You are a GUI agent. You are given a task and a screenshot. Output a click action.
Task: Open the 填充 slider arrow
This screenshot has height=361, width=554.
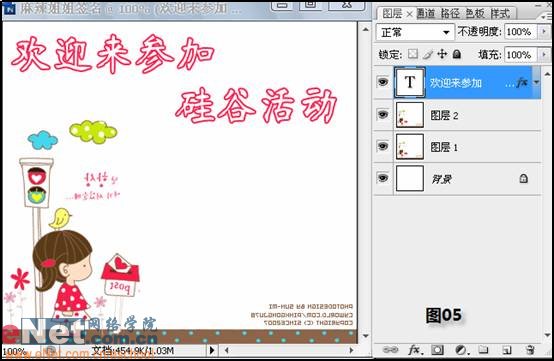tap(544, 55)
